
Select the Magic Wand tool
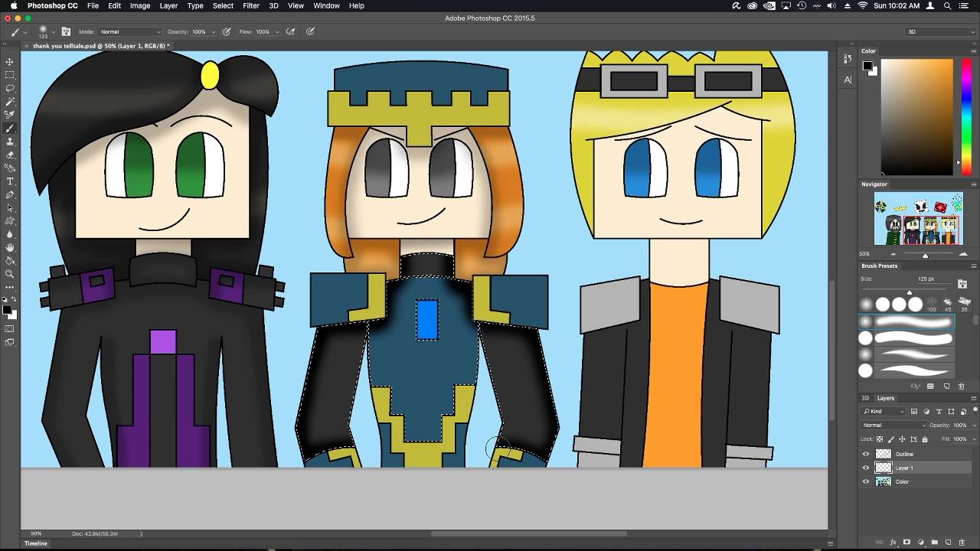point(10,101)
